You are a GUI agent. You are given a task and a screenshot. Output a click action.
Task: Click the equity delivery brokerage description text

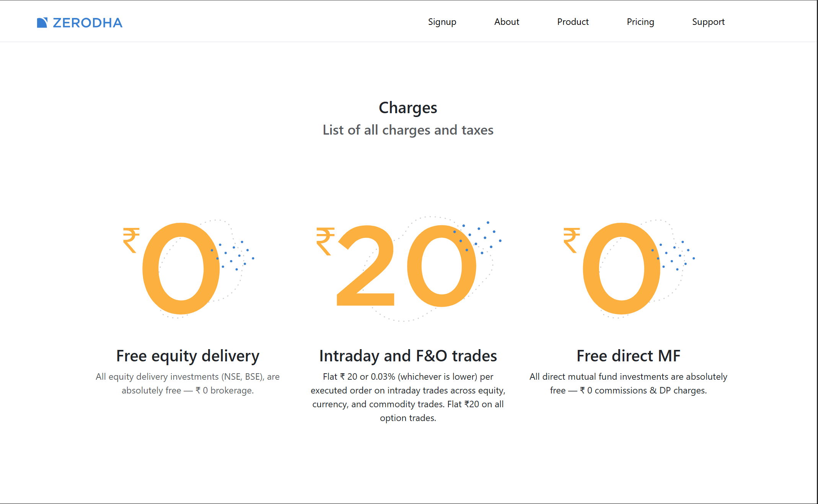click(x=187, y=384)
